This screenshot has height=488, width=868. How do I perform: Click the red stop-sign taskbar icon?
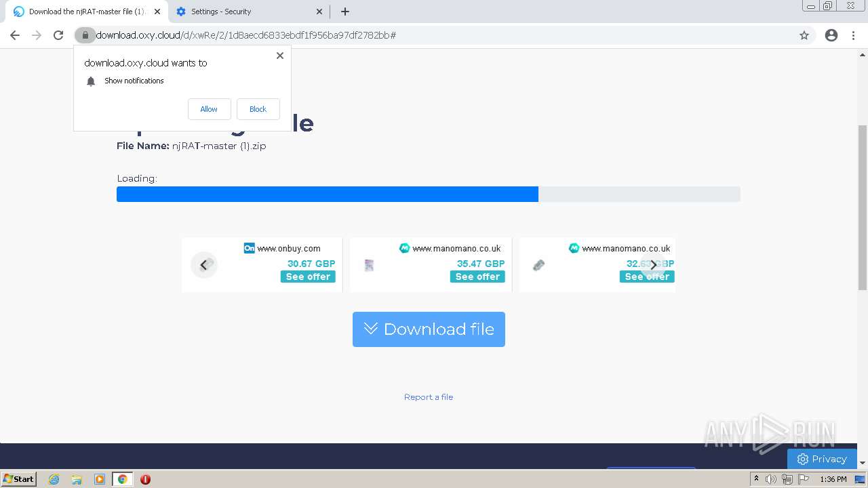click(145, 479)
